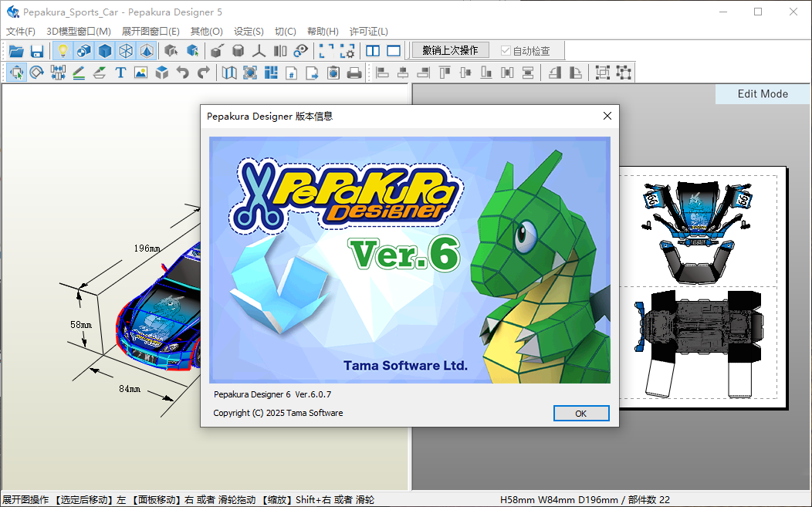Click the rotate clockwise 90 icon
Viewport: 812px width, 507px height.
point(575,73)
